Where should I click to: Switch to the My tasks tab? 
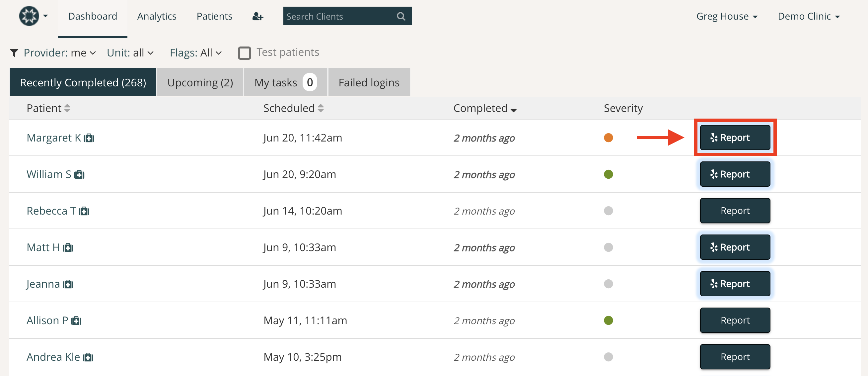[x=286, y=82]
